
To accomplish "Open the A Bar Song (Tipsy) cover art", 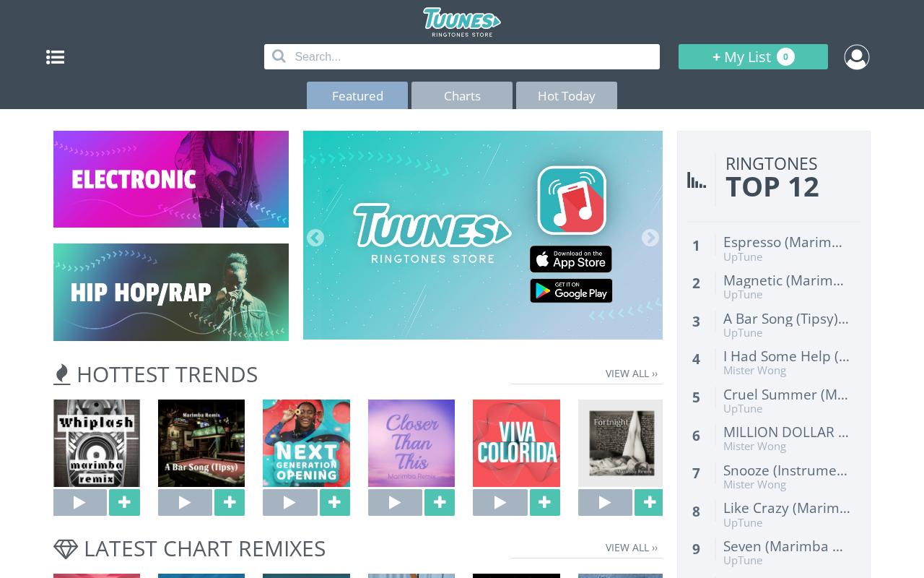I will (x=201, y=443).
